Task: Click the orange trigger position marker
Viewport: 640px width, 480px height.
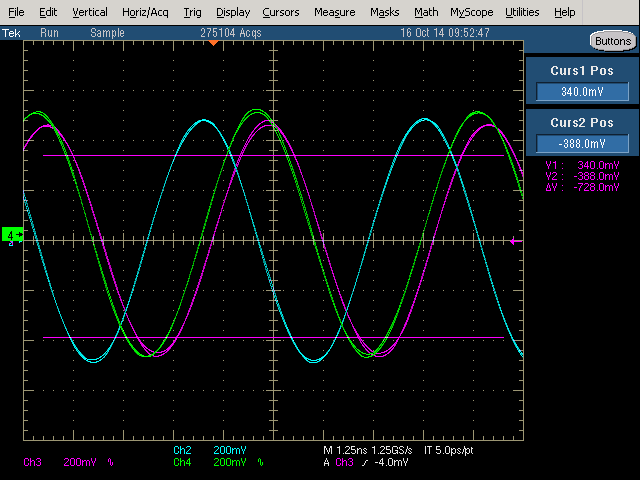Action: (213, 43)
